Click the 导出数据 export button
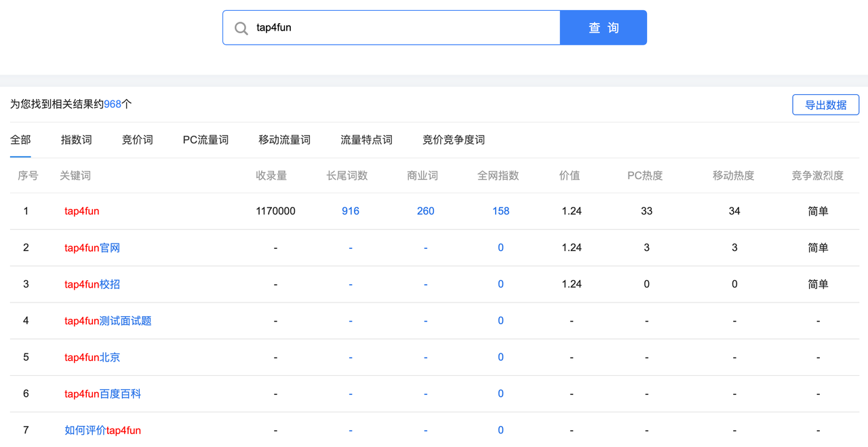Viewport: 868px width, 447px height. pyautogui.click(x=825, y=105)
